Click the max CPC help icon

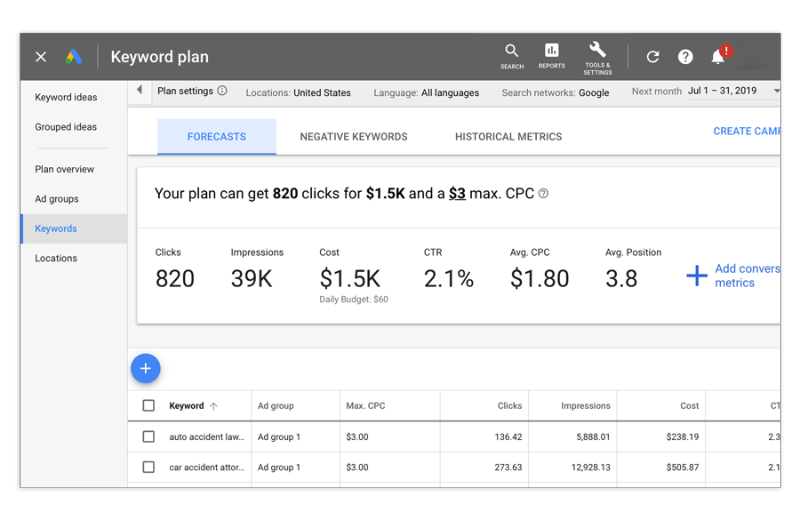pyautogui.click(x=543, y=193)
